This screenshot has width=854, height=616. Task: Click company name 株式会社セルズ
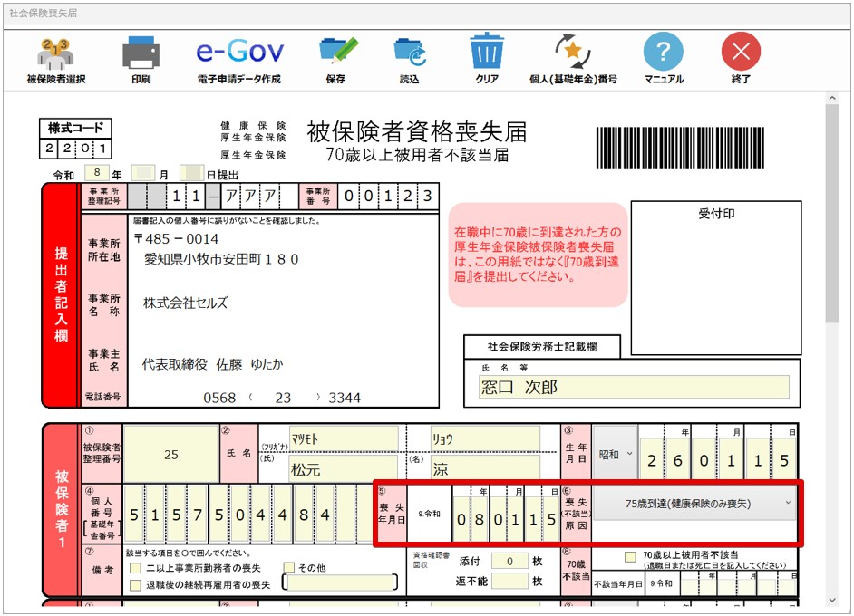coord(185,303)
